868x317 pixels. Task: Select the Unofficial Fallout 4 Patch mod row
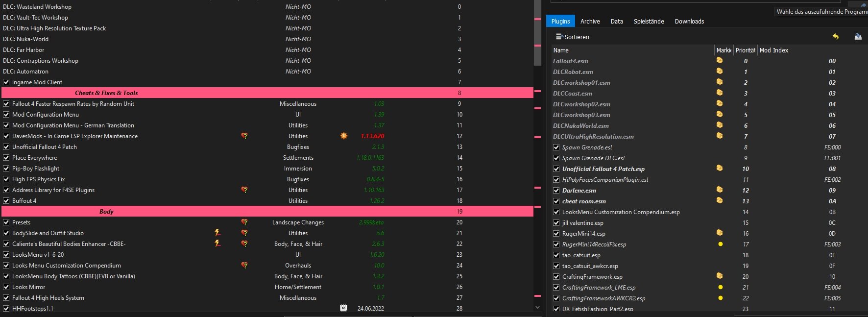coord(267,147)
